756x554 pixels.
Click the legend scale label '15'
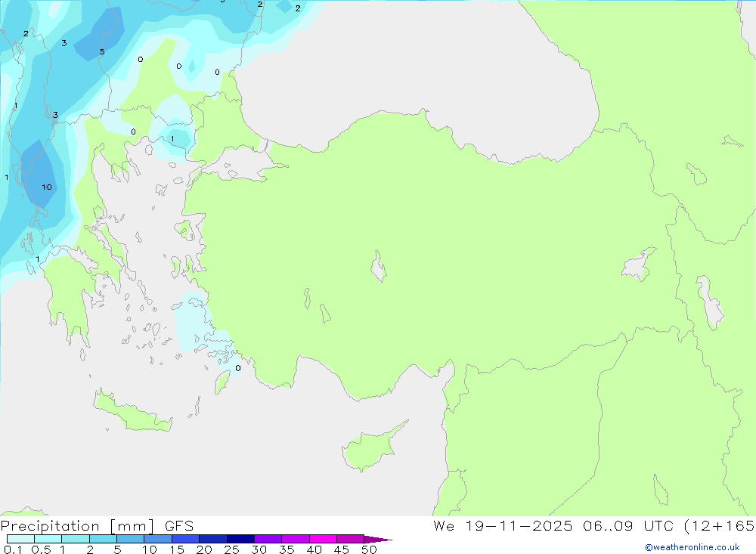point(176,549)
